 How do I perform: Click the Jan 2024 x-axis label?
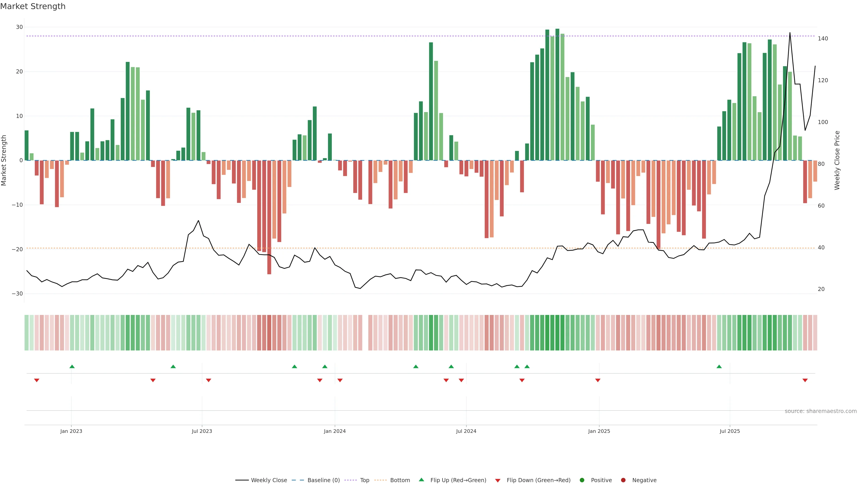click(335, 431)
